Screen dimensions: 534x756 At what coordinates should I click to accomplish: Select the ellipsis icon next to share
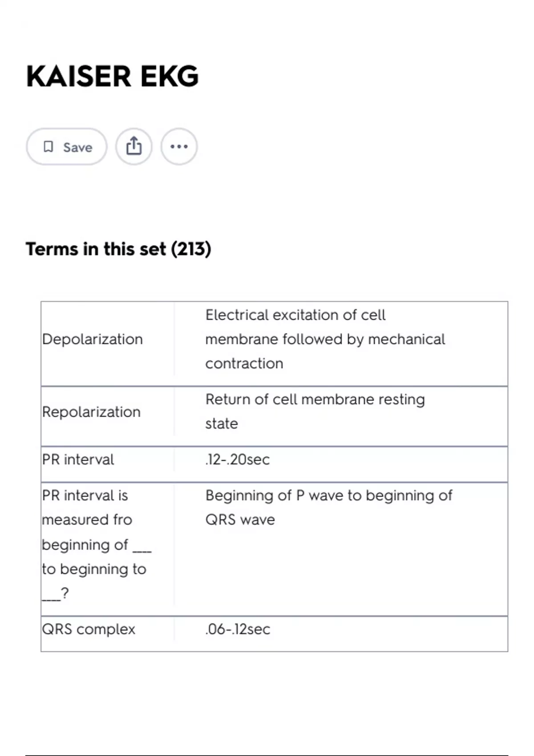coord(179,146)
